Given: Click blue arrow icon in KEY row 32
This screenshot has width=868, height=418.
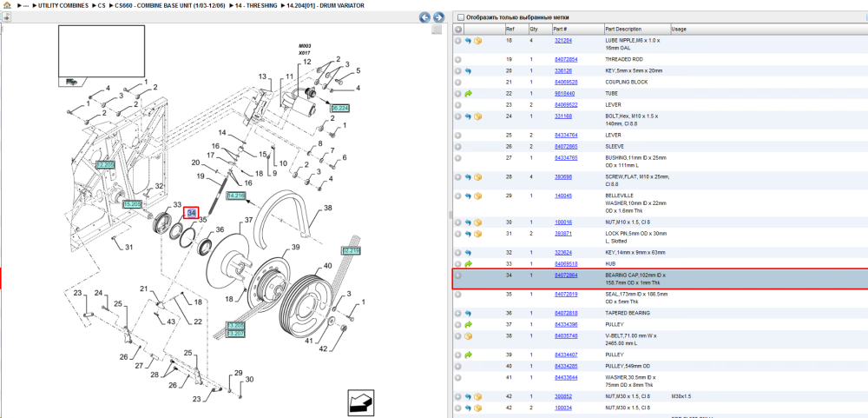Looking at the screenshot, I should click(x=468, y=253).
